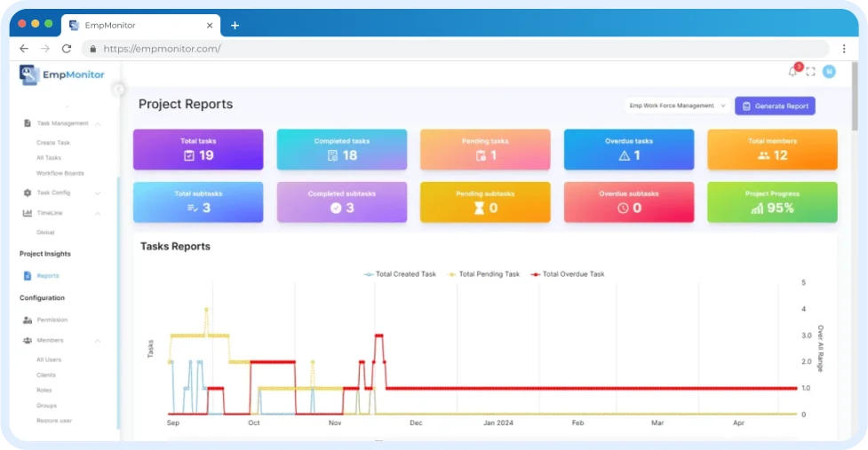
Task: Open the Emp Work Force Management dropdown
Action: 677,106
